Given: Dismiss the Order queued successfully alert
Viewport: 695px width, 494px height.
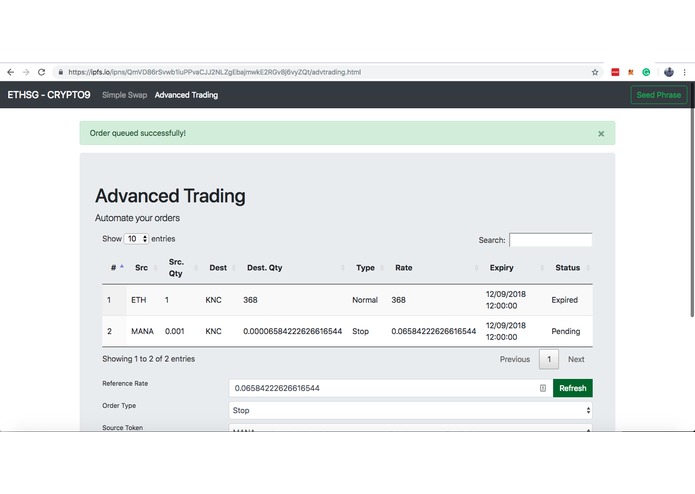Looking at the screenshot, I should tap(601, 133).
